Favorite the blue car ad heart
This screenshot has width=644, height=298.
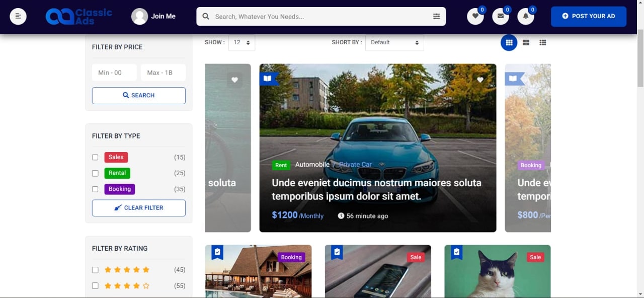(x=480, y=80)
